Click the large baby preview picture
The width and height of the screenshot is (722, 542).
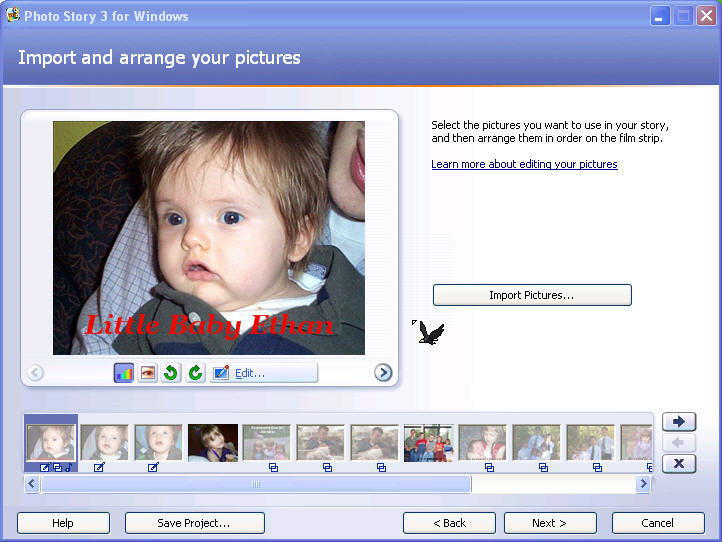[x=209, y=238]
